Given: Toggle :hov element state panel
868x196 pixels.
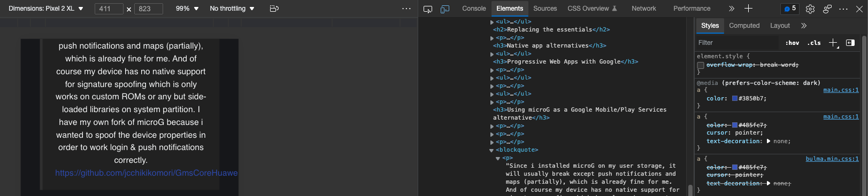Looking at the screenshot, I should (x=792, y=43).
